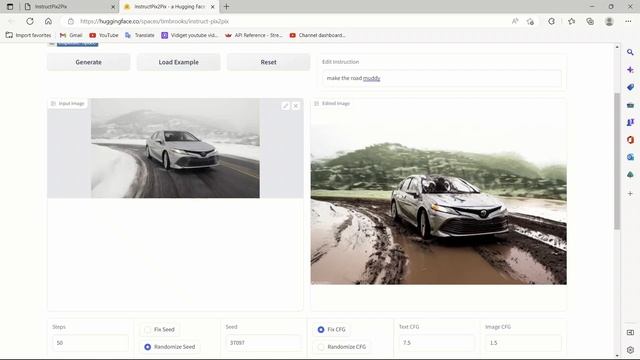Open sidebar settings gear icon
Image resolution: width=640 pixels, height=360 pixels.
click(x=630, y=350)
